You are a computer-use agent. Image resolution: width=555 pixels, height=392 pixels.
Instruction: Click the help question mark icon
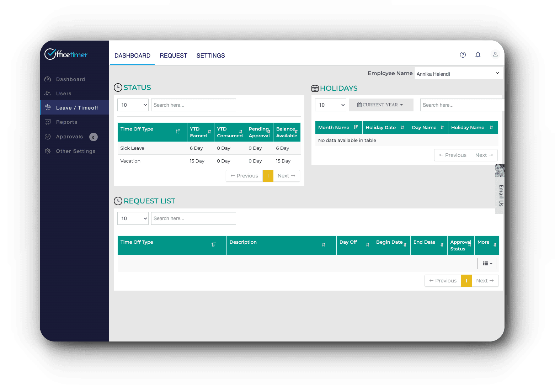pyautogui.click(x=463, y=55)
